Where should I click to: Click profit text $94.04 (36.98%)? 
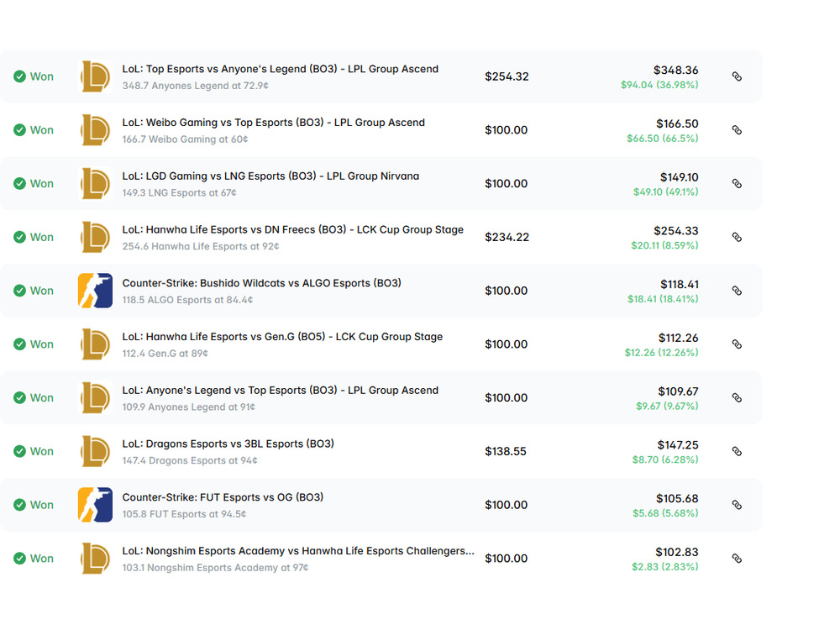tap(659, 85)
